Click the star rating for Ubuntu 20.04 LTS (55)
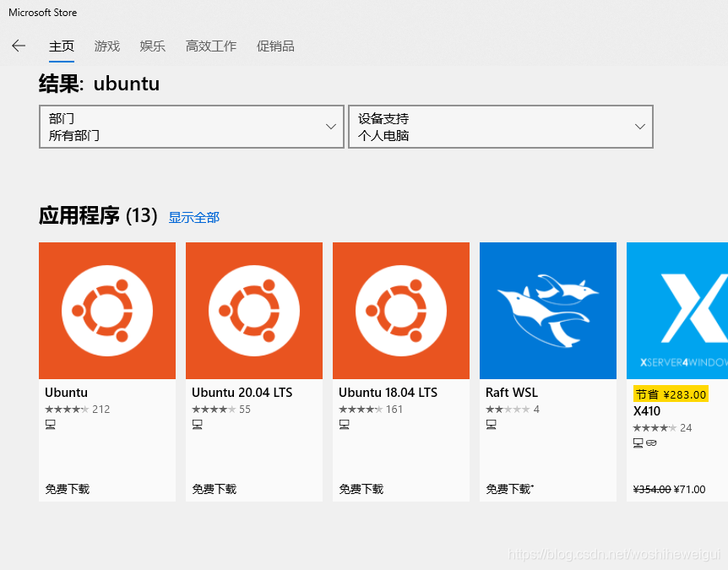Viewport: 728px width, 570px height. pyautogui.click(x=214, y=410)
